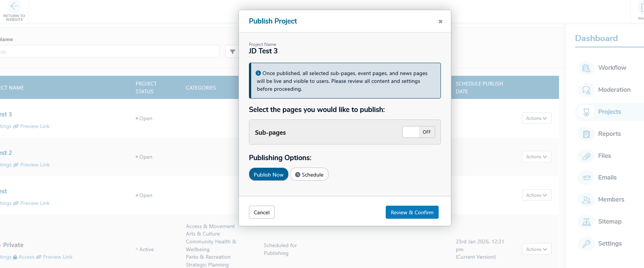Open the Settings wrench icon

coord(586,244)
